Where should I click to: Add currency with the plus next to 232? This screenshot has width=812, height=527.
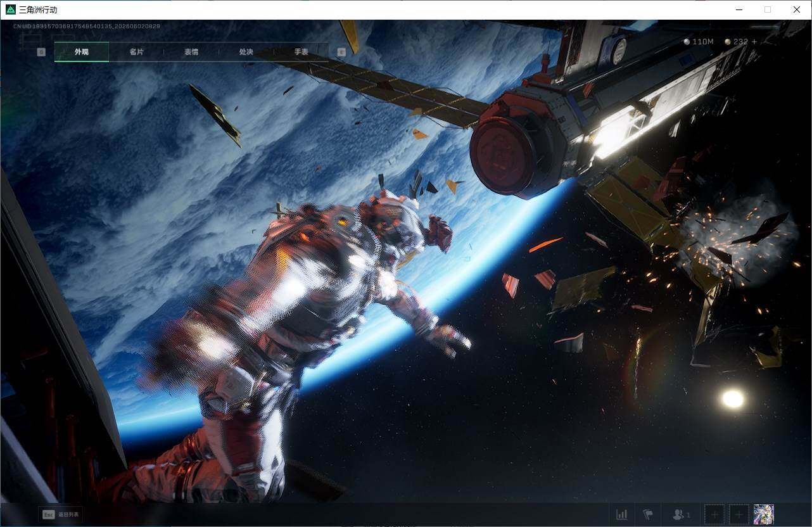[754, 42]
